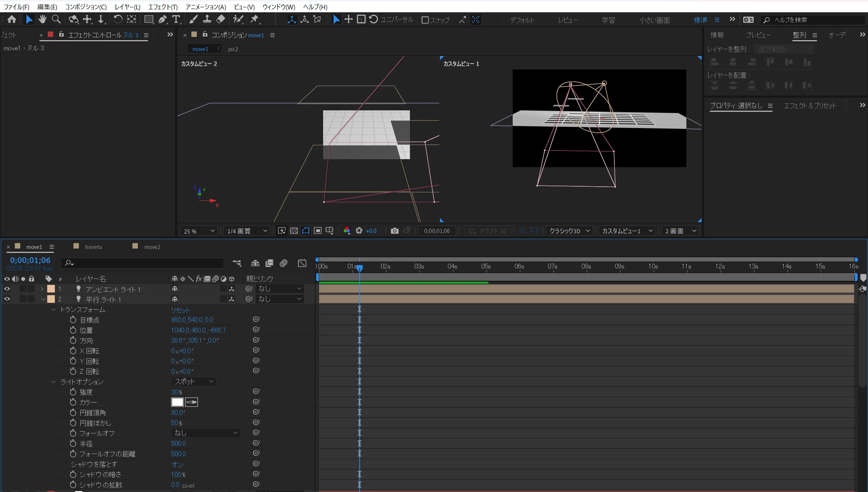The width and height of the screenshot is (868, 492).
Task: Take a snapshot with camera icon
Action: [x=394, y=231]
